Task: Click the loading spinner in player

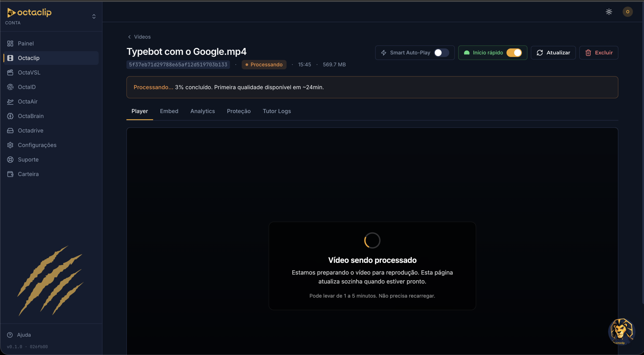Action: coord(372,240)
